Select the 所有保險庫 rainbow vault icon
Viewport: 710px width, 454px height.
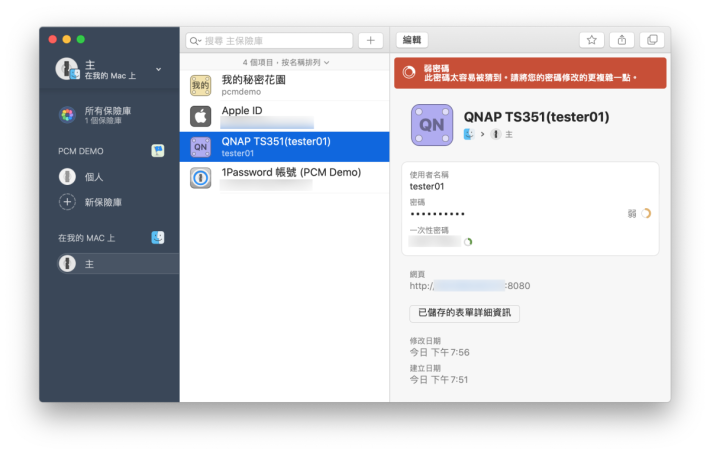point(67,115)
